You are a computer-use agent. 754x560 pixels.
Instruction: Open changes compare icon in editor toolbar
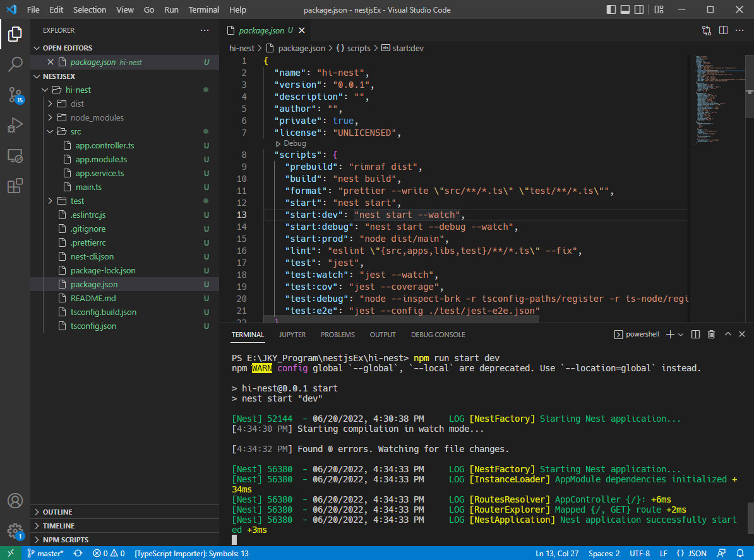(x=707, y=30)
